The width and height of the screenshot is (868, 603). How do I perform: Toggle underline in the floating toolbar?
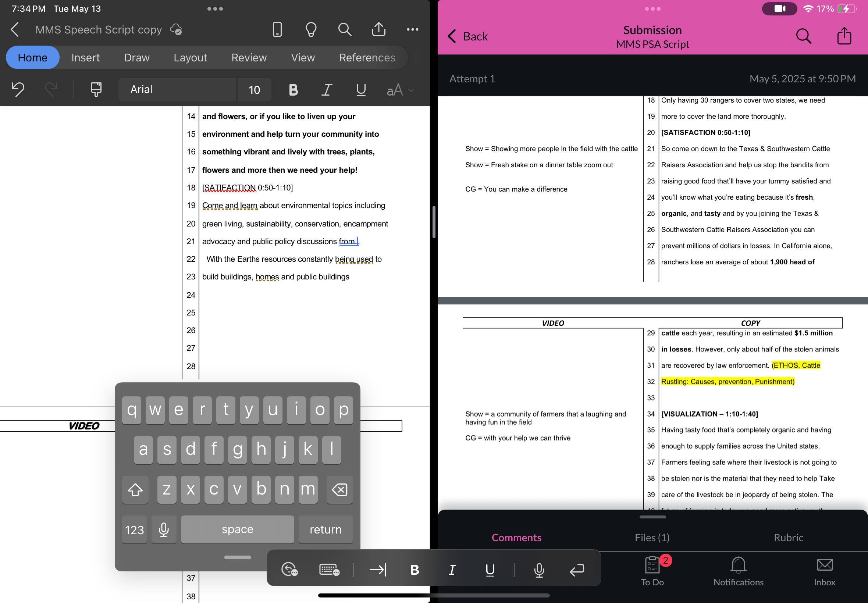coord(490,570)
